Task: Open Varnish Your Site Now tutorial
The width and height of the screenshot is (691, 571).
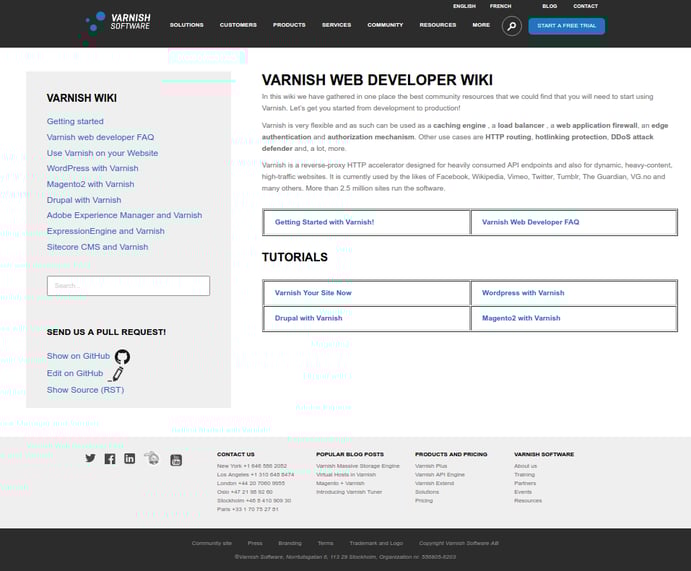Action: click(x=367, y=293)
